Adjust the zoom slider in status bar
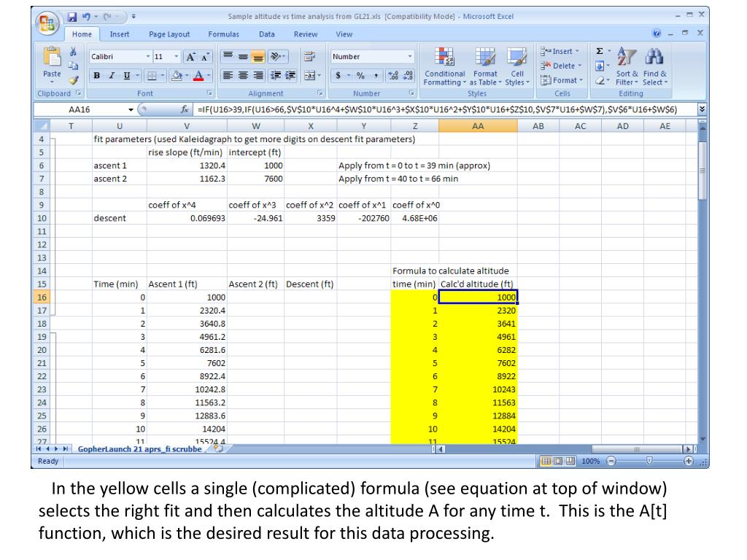The width and height of the screenshot is (747, 560). (647, 462)
